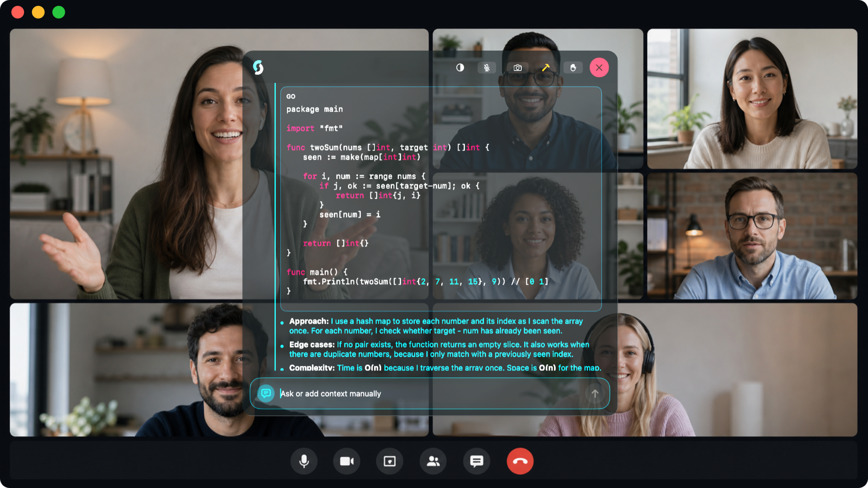Viewport: 868px width, 488px height.
Task: Select the yellow highlighter wand icon
Action: click(x=545, y=67)
